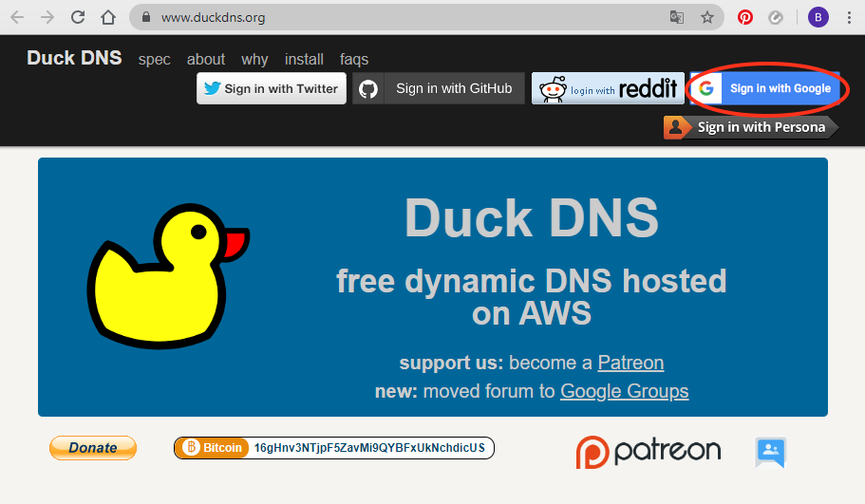865x504 pixels.
Task: Click the large Duck DNS banner heading
Action: (532, 217)
